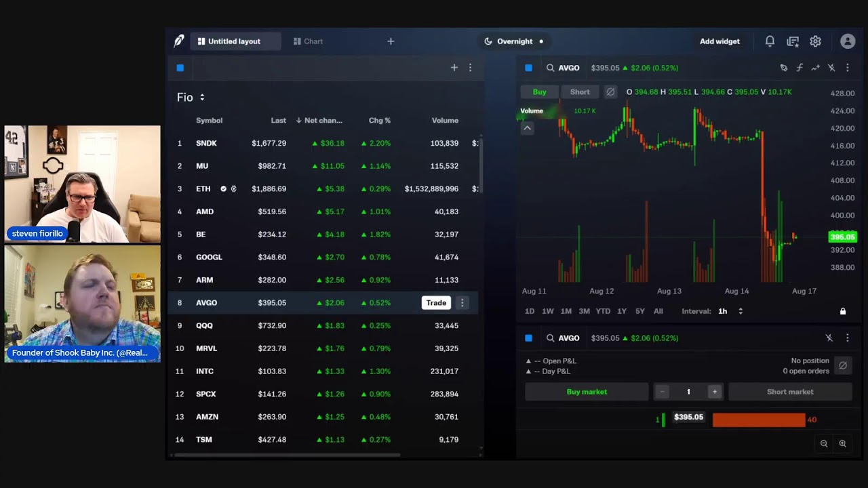
Task: Select the 5Y chart range
Action: 640,312
